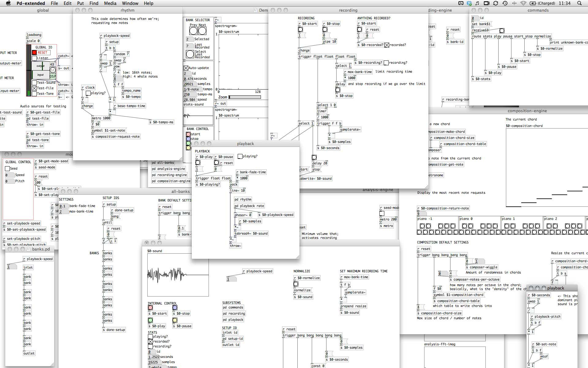Click the bang next to receive13 in commands
588x368 pixels.
502,31
